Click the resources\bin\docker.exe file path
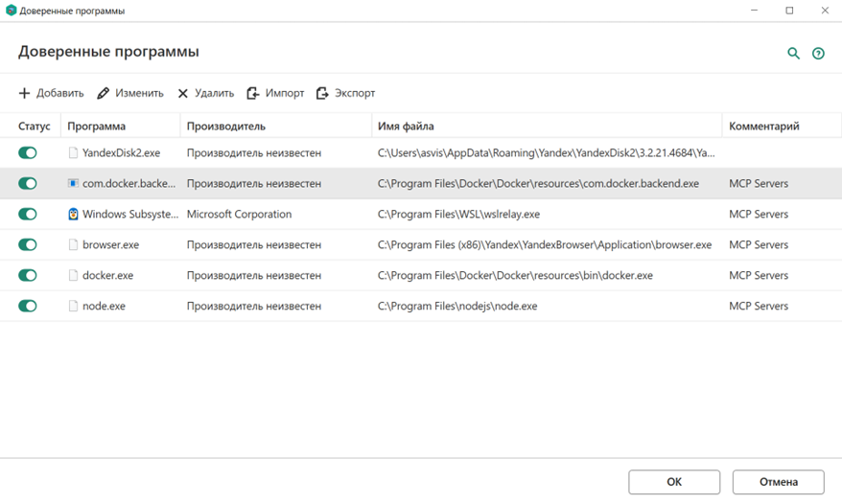This screenshot has height=504, width=842. [515, 275]
